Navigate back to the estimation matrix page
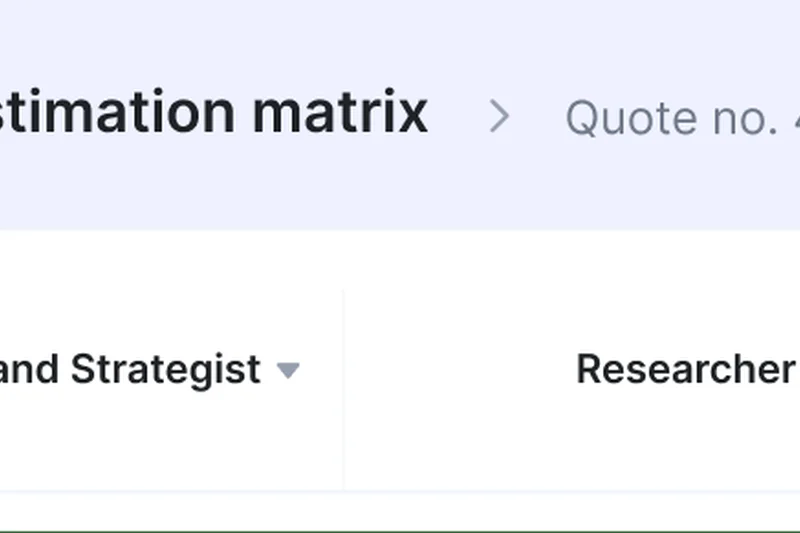Viewport: 800px width, 533px height. pos(214,114)
